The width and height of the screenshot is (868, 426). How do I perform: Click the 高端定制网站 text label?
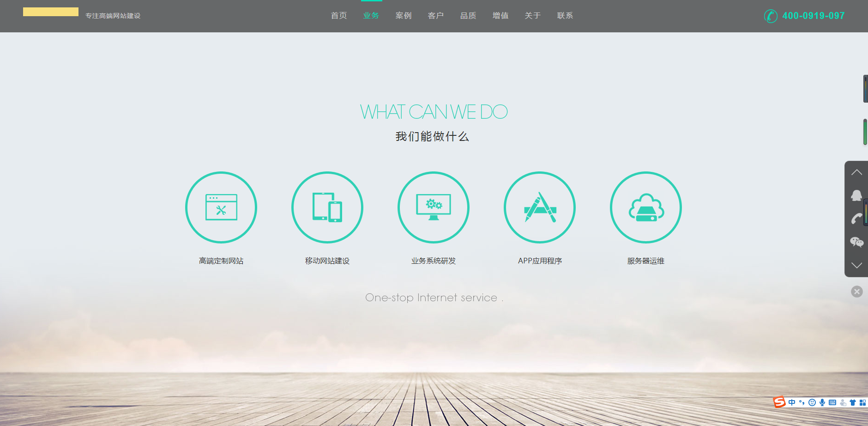pyautogui.click(x=221, y=261)
